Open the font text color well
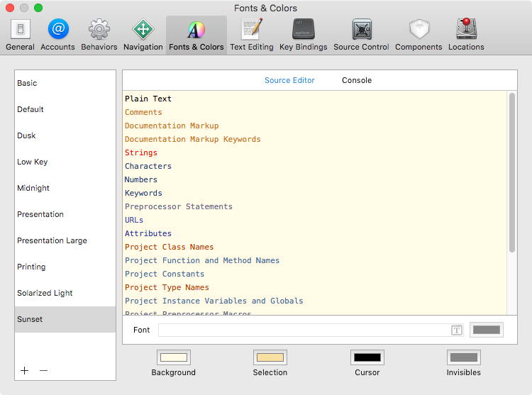The width and height of the screenshot is (532, 395). (x=487, y=330)
